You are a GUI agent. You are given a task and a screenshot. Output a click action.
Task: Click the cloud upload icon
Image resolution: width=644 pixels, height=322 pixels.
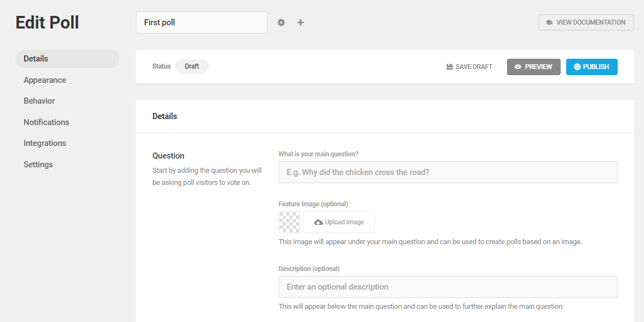click(x=318, y=222)
